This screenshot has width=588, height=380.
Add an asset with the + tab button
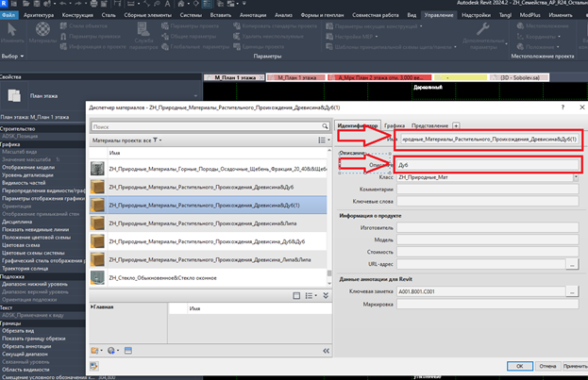pyautogui.click(x=456, y=125)
